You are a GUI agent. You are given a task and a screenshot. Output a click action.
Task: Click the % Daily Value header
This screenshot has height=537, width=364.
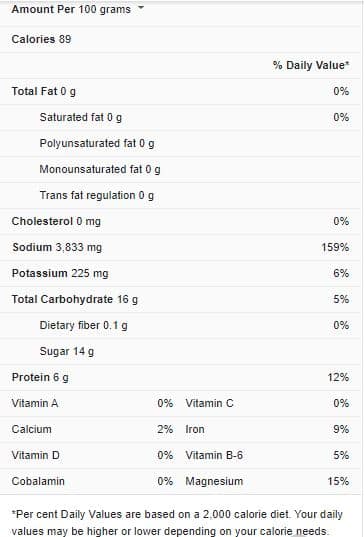(x=311, y=65)
